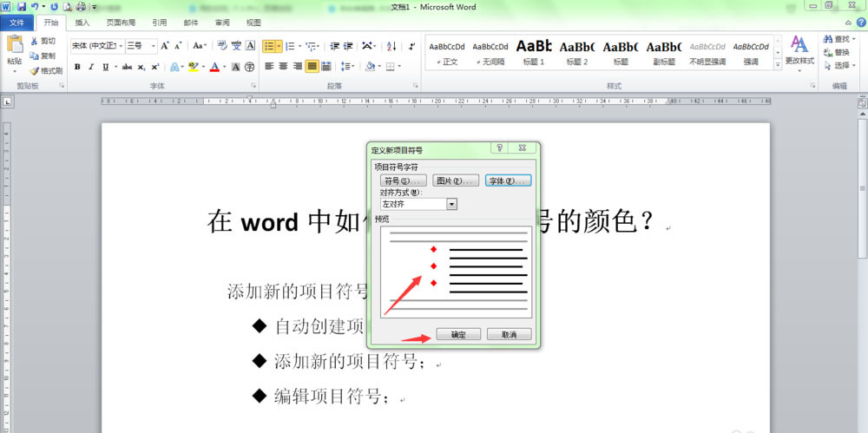Click the Cut (剪切) scissors icon
Screen dimensions: 868x433
coord(35,41)
